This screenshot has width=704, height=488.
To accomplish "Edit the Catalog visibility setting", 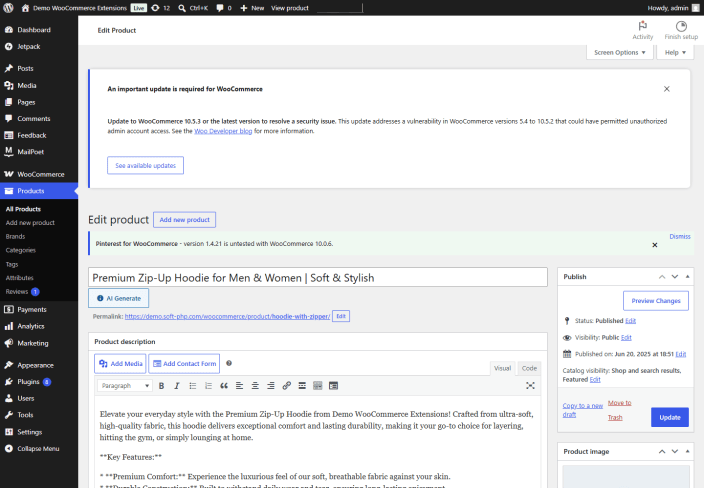I will click(595, 380).
